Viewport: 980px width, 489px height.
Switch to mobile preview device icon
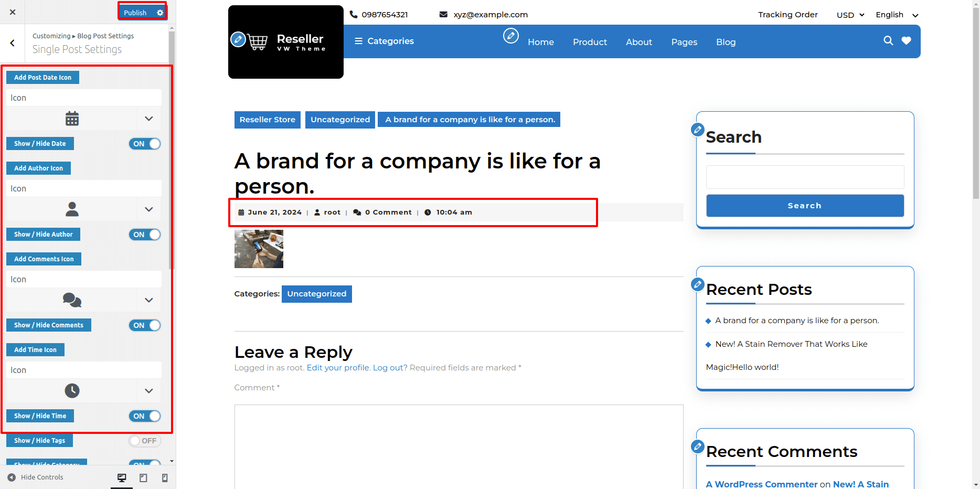tap(165, 477)
